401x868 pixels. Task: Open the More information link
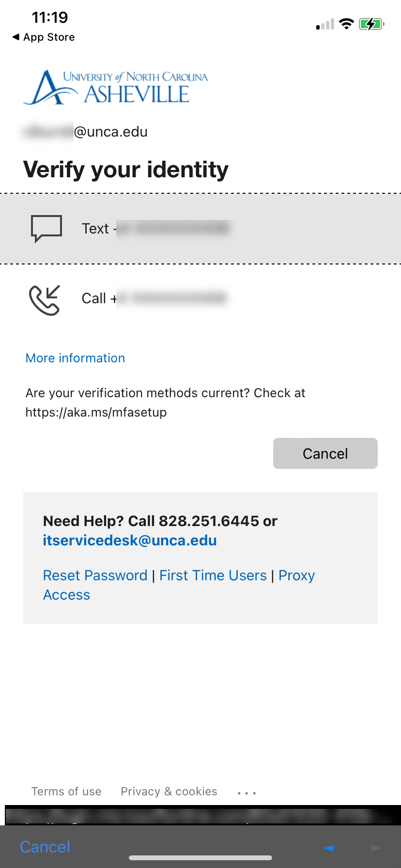(x=75, y=358)
